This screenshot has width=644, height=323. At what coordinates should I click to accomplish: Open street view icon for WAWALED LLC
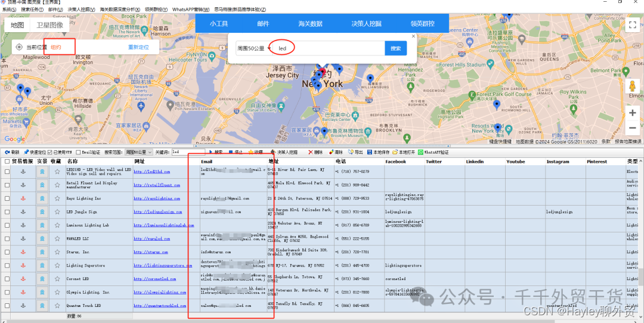pyautogui.click(x=42, y=238)
